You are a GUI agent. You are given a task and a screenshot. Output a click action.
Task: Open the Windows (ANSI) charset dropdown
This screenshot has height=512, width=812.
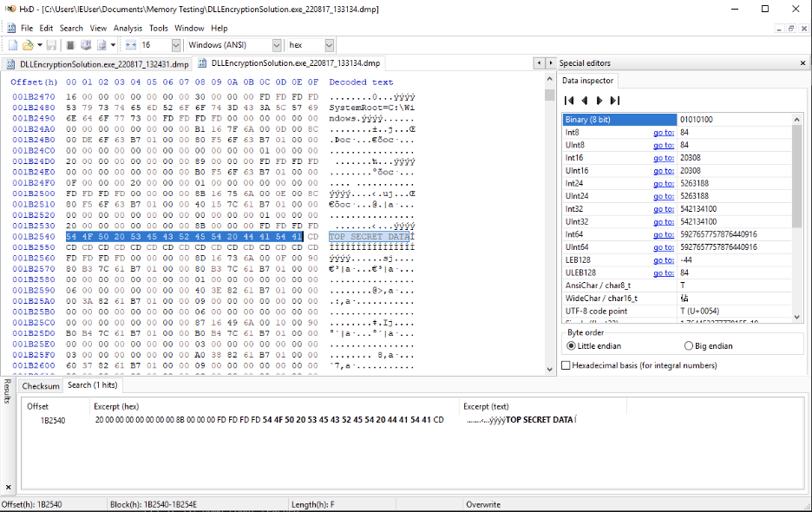[x=277, y=45]
